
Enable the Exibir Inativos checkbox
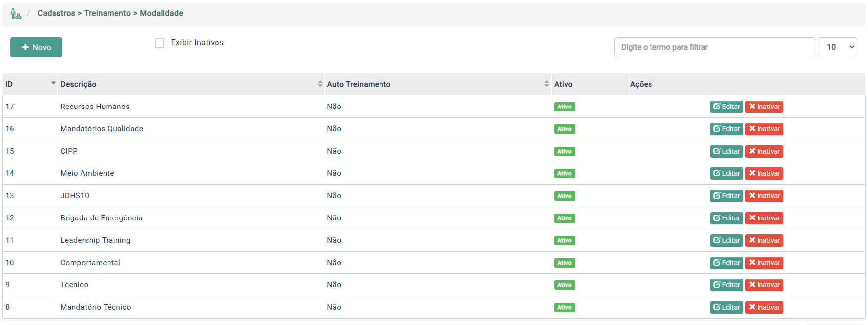pos(160,43)
